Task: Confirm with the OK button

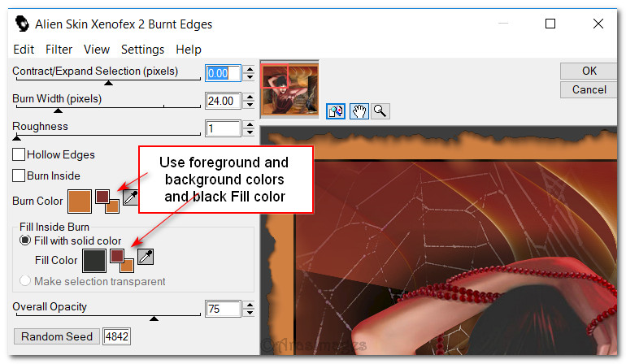Action: tap(589, 71)
